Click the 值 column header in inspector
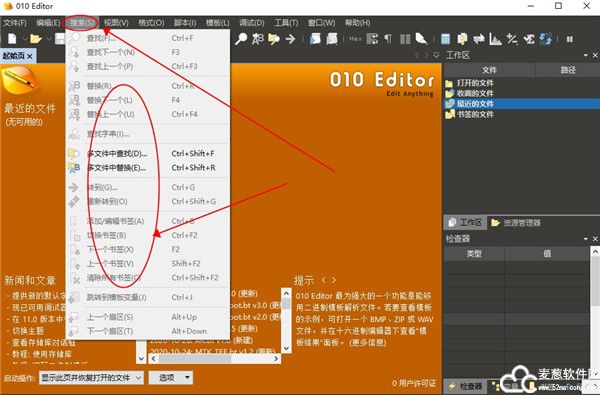Screen dimensions: 600x395 click(547, 253)
